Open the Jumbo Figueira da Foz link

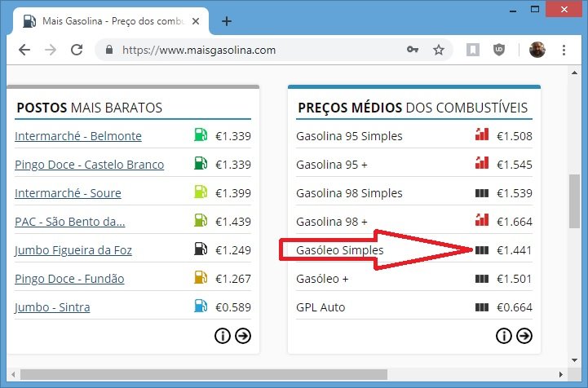coord(73,249)
